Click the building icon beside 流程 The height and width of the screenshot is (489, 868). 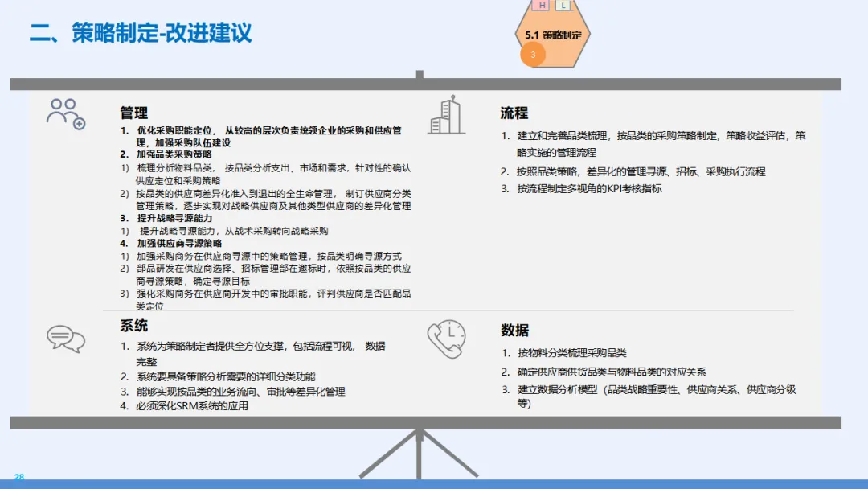(446, 115)
